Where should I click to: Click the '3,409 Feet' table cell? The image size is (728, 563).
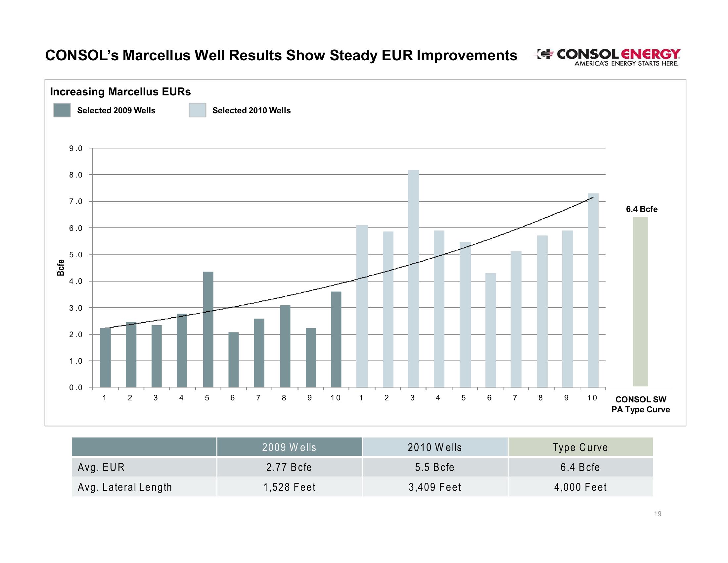(x=435, y=487)
